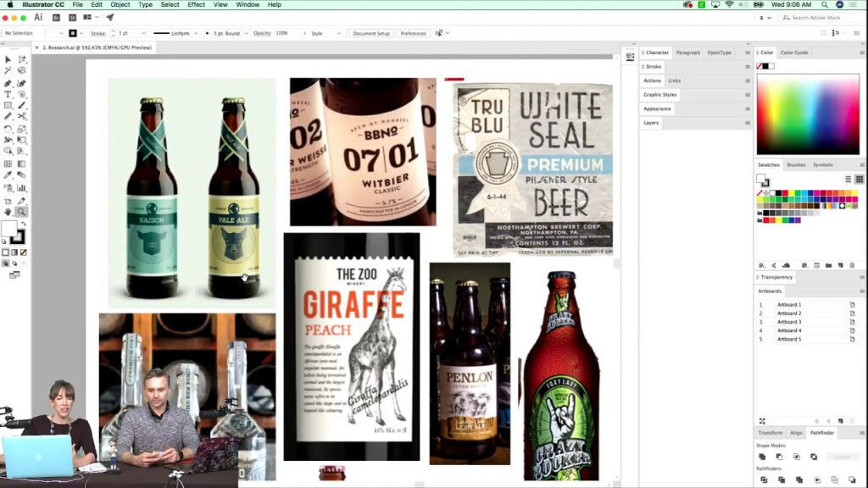Select the Column Graph tool
The width and height of the screenshot is (868, 488).
point(21,188)
